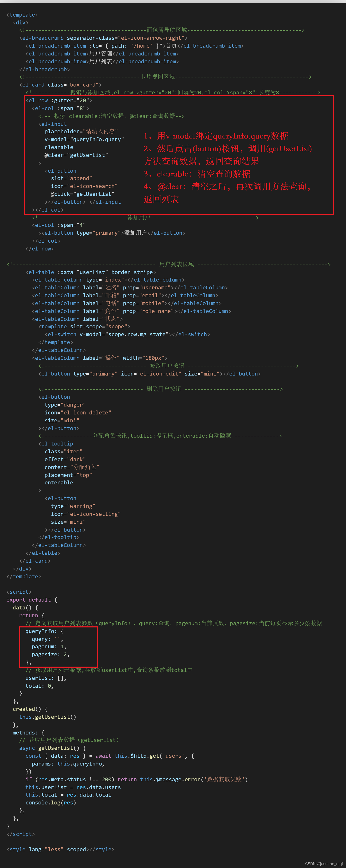Click the icon="el-icon-delete" attribute

(78, 413)
